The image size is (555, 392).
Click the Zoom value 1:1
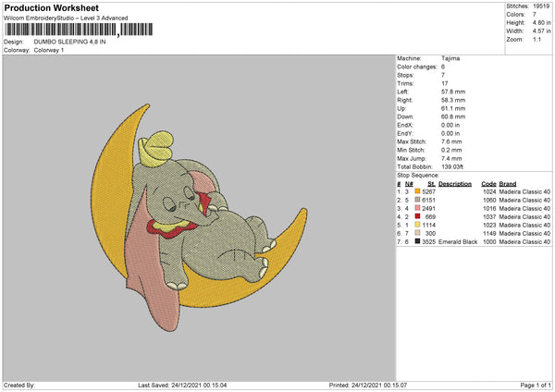coord(536,39)
